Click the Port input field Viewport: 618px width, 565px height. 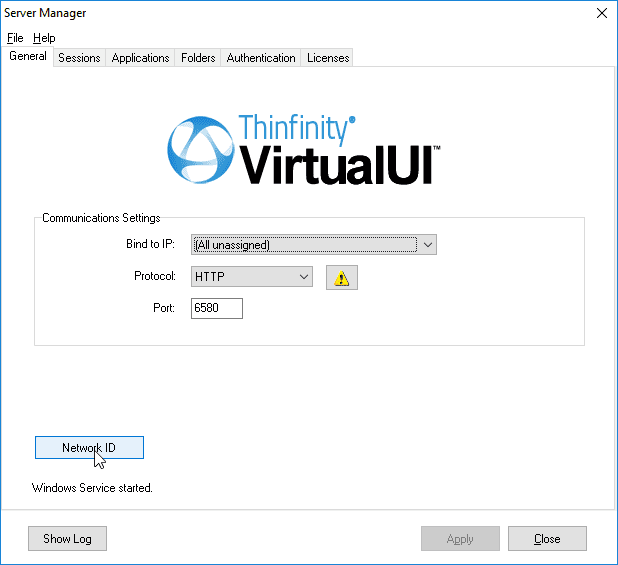pos(217,308)
